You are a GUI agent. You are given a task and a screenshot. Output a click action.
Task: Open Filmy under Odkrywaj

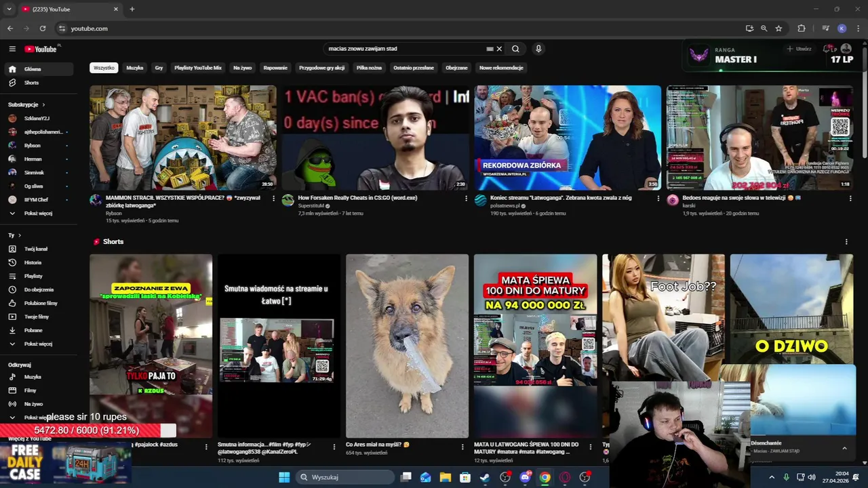click(39, 390)
